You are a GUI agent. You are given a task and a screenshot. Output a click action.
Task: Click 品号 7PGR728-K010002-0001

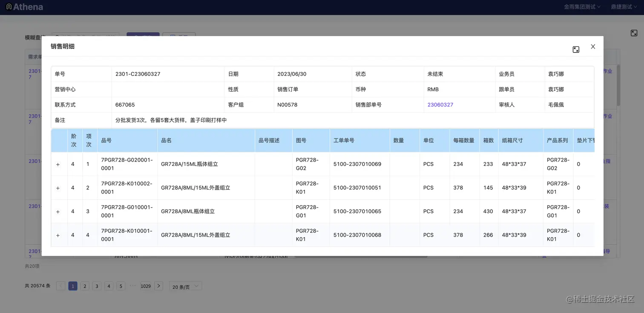pos(127,188)
